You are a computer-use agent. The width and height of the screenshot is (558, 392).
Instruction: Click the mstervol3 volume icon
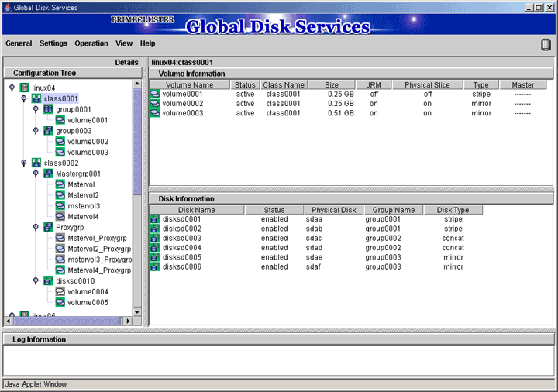tap(60, 205)
